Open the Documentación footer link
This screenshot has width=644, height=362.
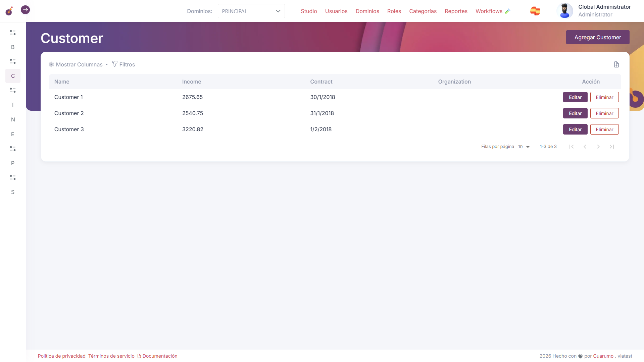click(x=160, y=356)
